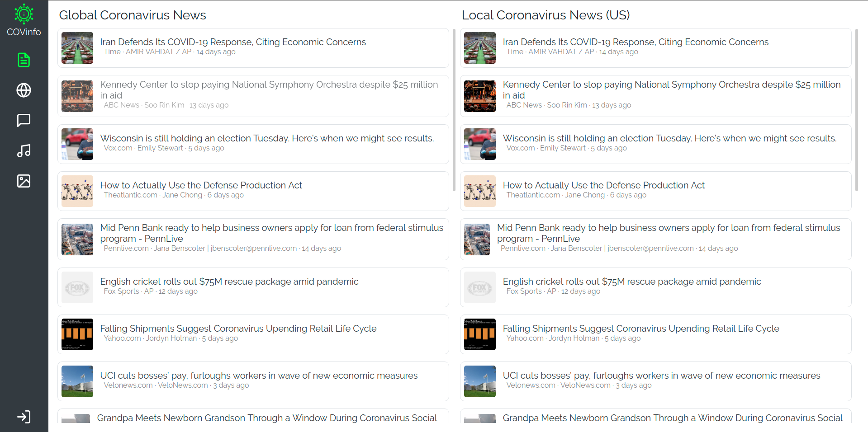Click the Local Coronavirus News (US) heading
868x432 pixels.
click(546, 15)
